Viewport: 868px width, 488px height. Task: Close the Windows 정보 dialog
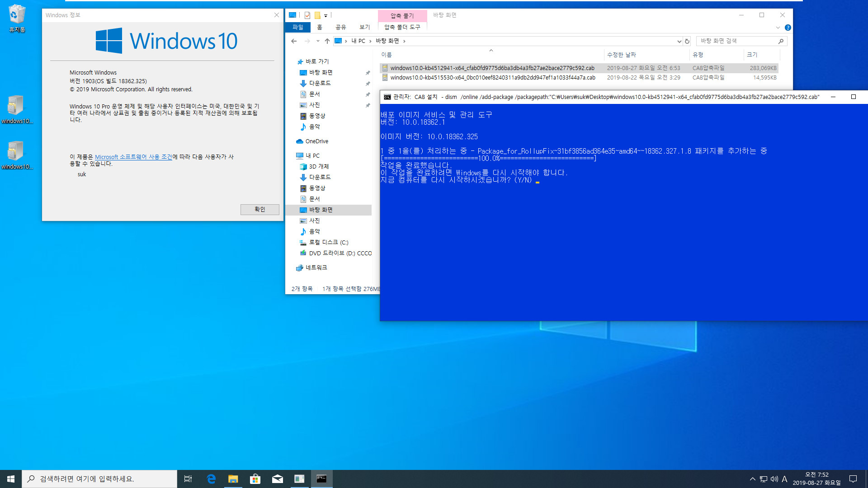(x=277, y=15)
